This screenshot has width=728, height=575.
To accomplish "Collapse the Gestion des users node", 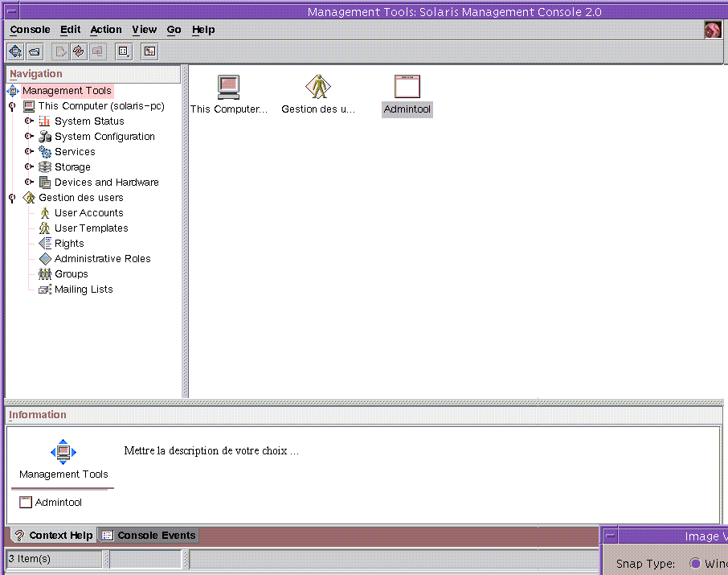I will (13, 198).
